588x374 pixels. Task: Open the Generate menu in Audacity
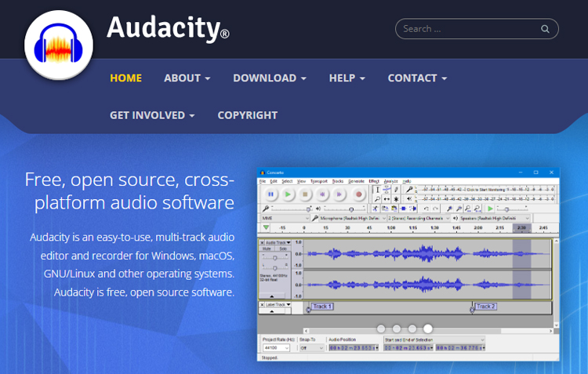[x=356, y=181]
